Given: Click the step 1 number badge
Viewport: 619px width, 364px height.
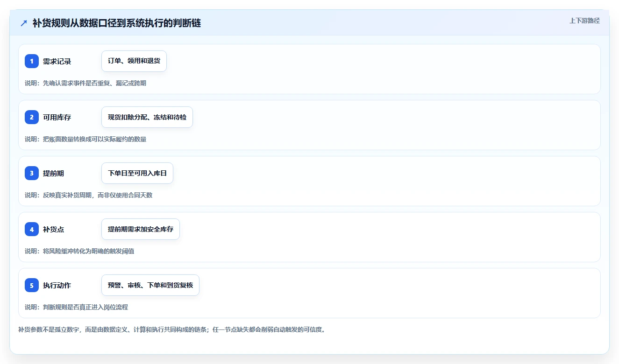Looking at the screenshot, I should (x=32, y=61).
